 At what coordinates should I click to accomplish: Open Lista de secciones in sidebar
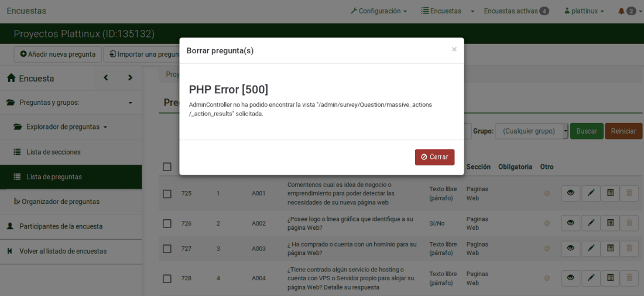53,152
